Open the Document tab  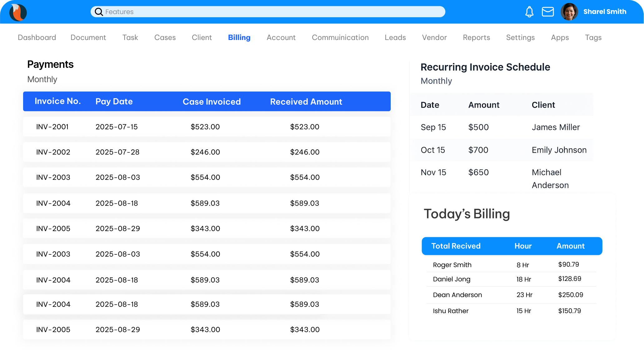pyautogui.click(x=88, y=37)
